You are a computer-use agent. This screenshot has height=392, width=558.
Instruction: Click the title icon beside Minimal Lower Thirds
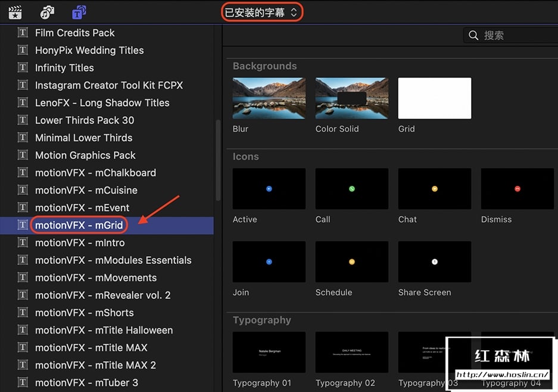23,138
